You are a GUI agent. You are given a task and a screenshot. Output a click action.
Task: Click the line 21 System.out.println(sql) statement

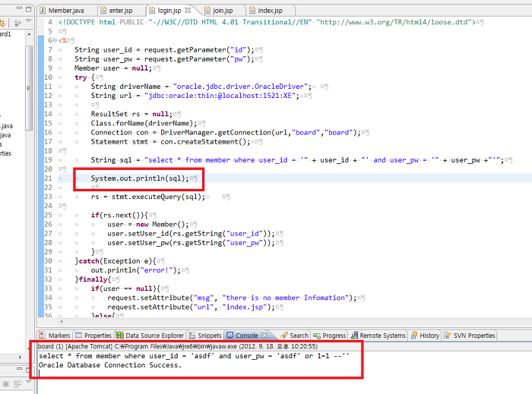pyautogui.click(x=140, y=178)
